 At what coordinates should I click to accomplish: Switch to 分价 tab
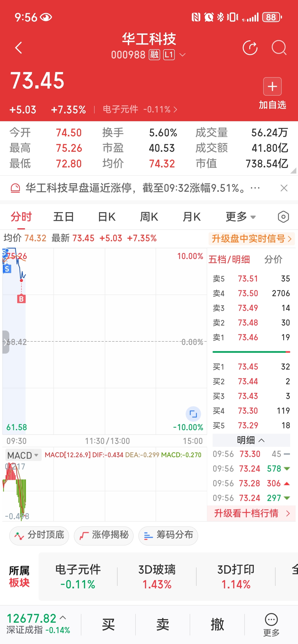point(273,259)
